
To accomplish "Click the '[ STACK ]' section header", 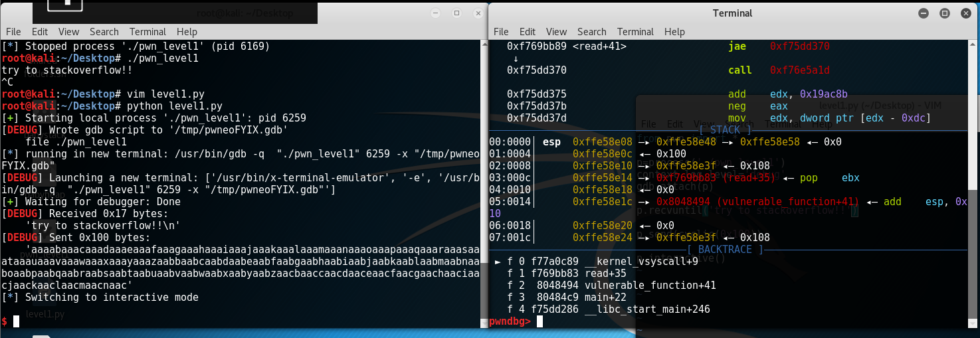I will click(x=726, y=130).
